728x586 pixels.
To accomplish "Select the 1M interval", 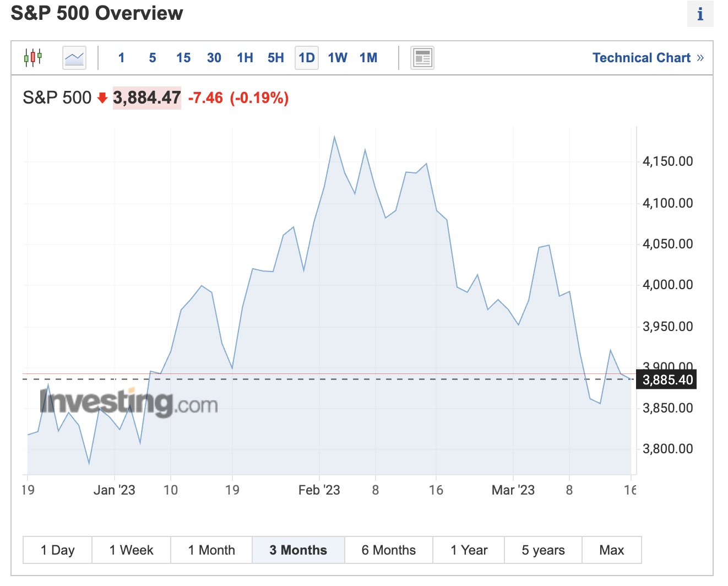I will 368,58.
